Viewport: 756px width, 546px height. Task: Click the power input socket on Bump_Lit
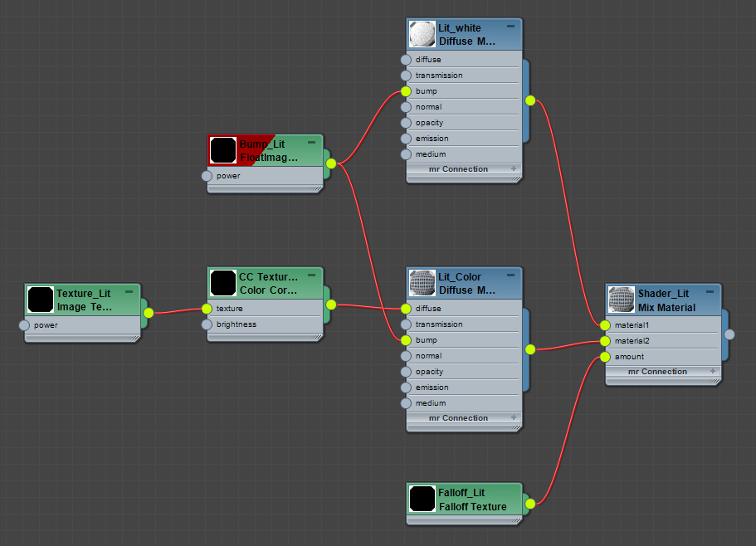pos(207,176)
